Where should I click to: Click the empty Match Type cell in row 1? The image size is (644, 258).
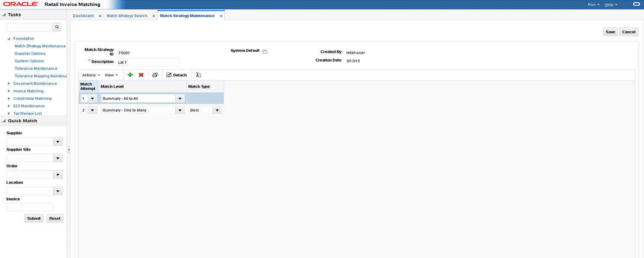click(205, 98)
